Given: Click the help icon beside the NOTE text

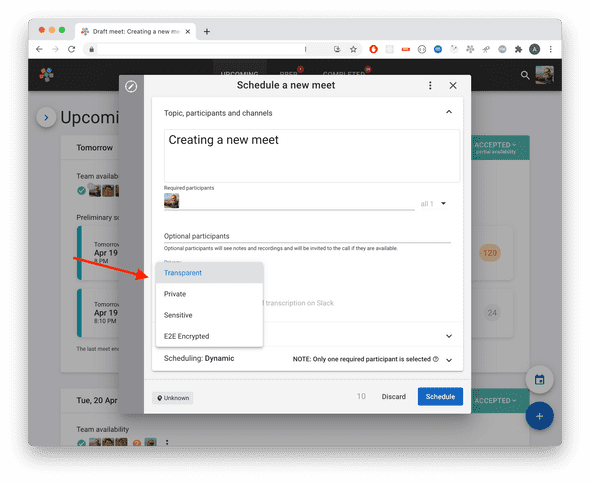Looking at the screenshot, I should pyautogui.click(x=436, y=359).
